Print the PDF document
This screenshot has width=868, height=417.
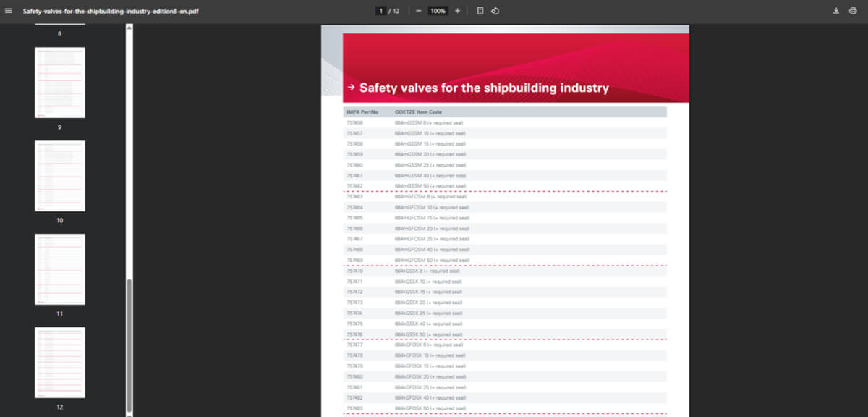coord(853,11)
